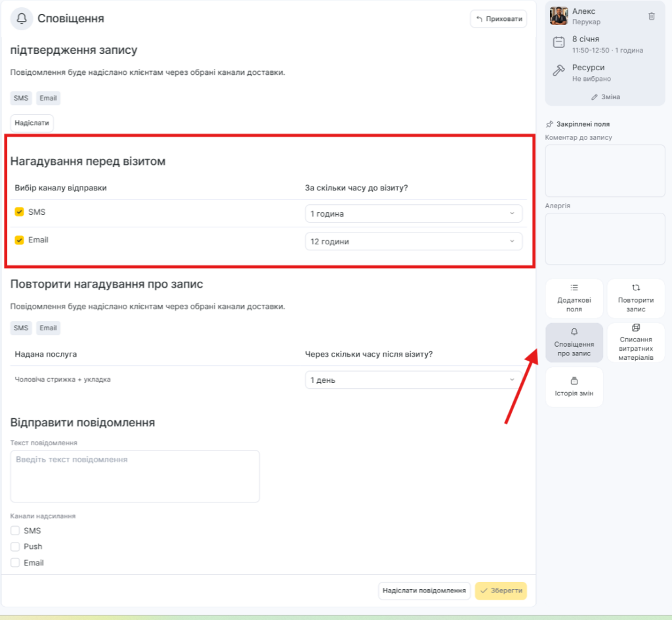Expand the Email '12 години' dropdown
This screenshot has width=672, height=620.
click(x=413, y=242)
